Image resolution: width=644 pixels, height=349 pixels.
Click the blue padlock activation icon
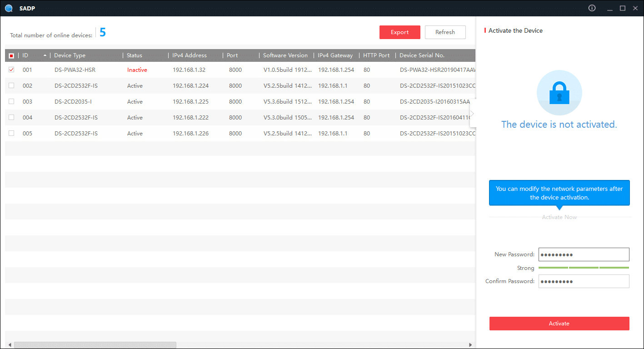click(x=559, y=93)
